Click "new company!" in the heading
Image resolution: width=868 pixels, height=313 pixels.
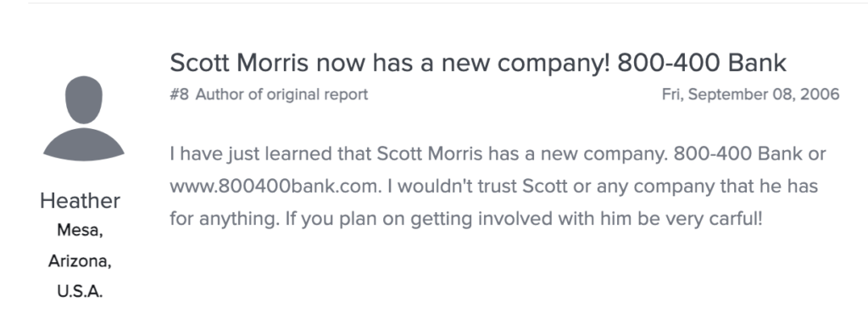click(526, 64)
